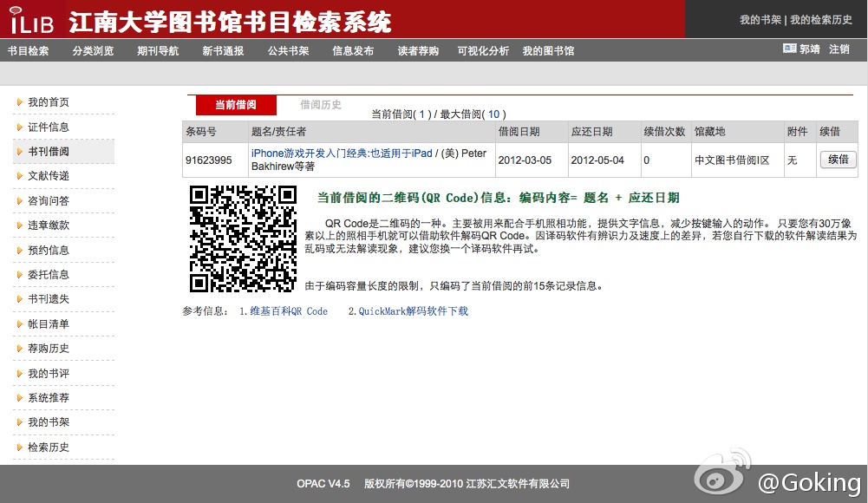Open 书目检索 in the navigation bar
Image resolution: width=868 pixels, height=503 pixels.
click(29, 51)
